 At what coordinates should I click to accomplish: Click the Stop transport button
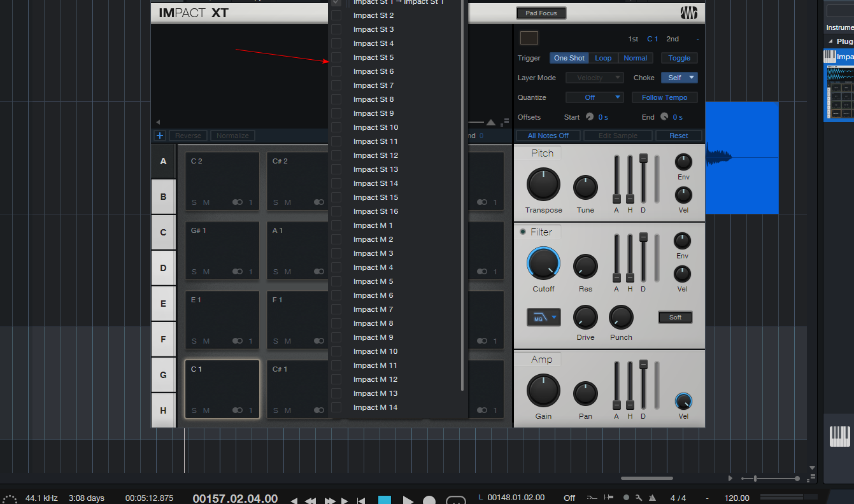(x=385, y=500)
